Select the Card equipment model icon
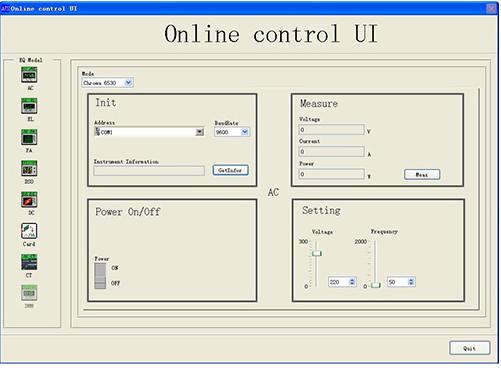Viewport: 501px width, 373px height. (x=29, y=231)
